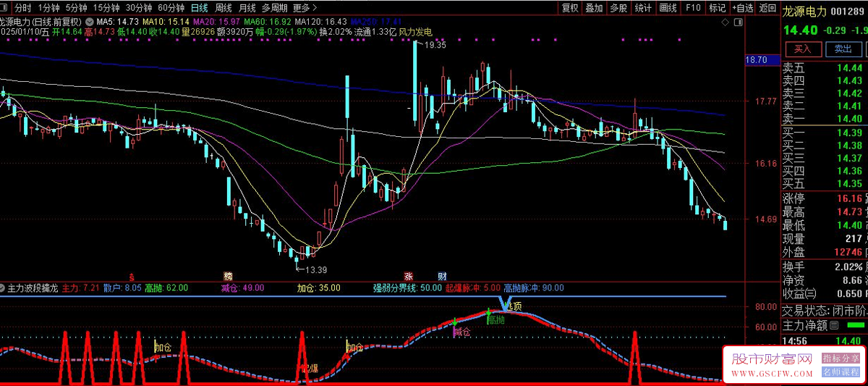Click the 涨 event marker on chart

[408, 276]
